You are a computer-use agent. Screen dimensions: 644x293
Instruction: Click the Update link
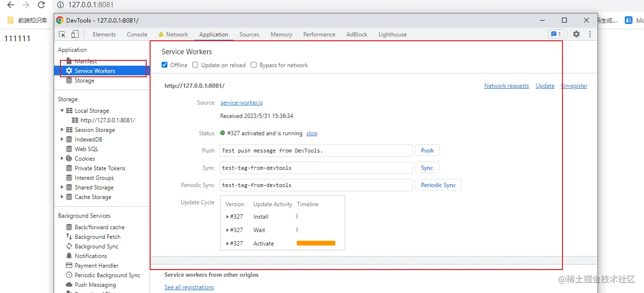point(545,86)
